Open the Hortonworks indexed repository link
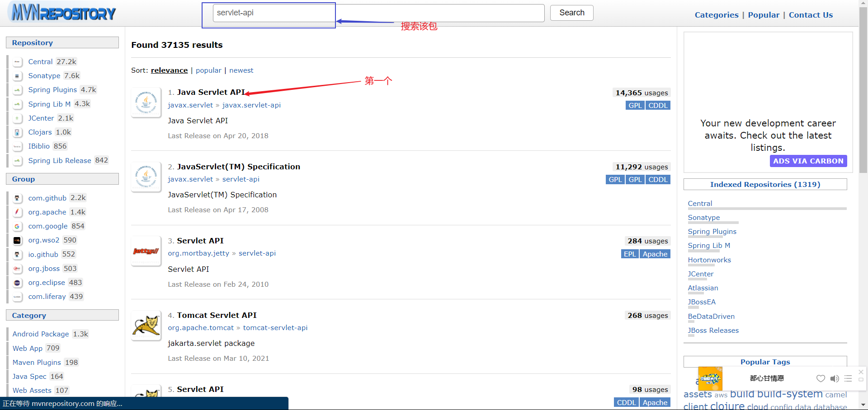This screenshot has width=868, height=410. tap(709, 260)
